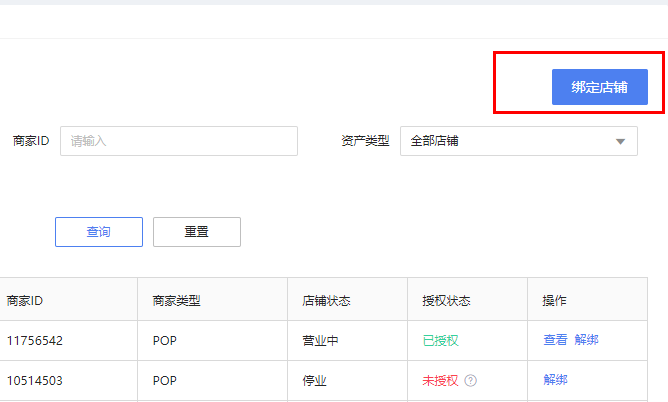The height and width of the screenshot is (402, 668).
Task: Click the 授权状态 column header
Action: click(x=446, y=300)
